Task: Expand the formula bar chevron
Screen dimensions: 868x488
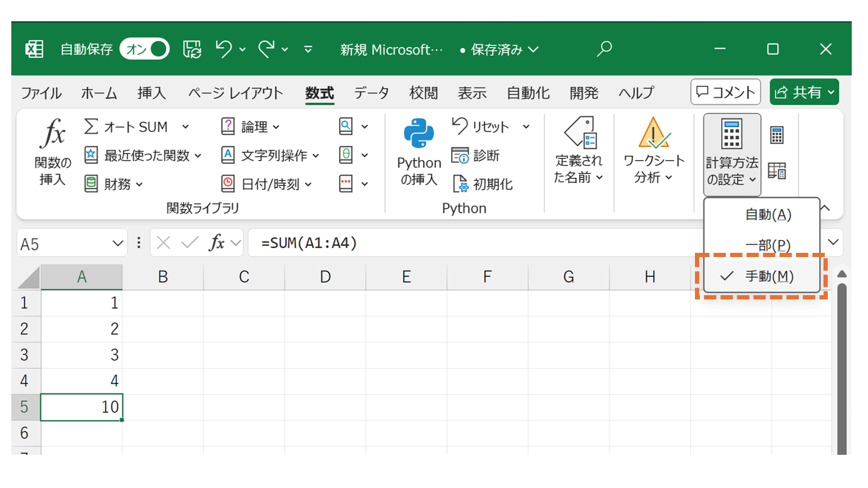Action: pyautogui.click(x=834, y=242)
